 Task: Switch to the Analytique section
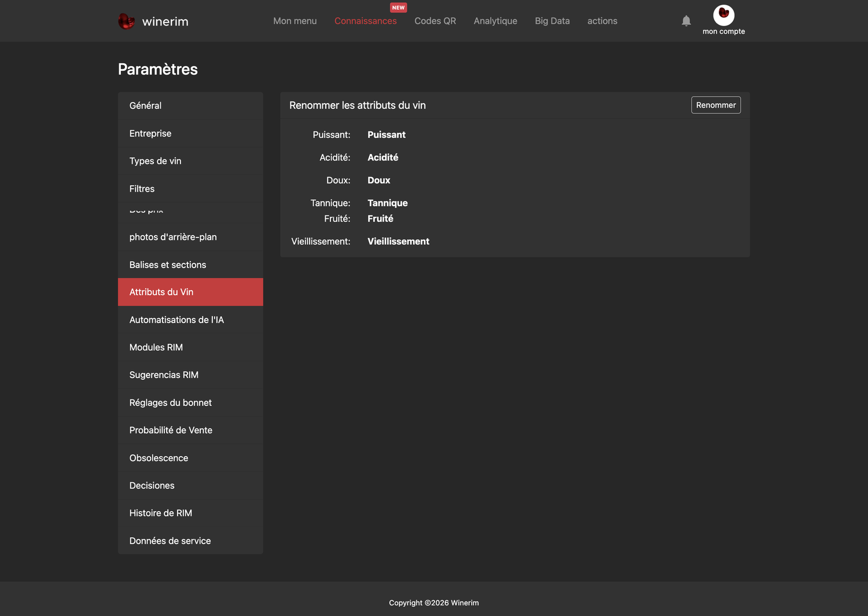click(x=495, y=21)
